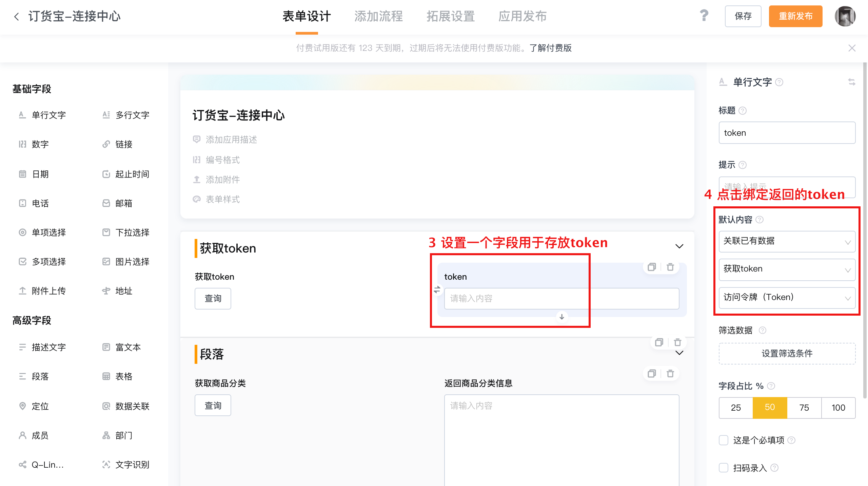Open 表单样式 settings
The width and height of the screenshot is (868, 486).
point(223,199)
